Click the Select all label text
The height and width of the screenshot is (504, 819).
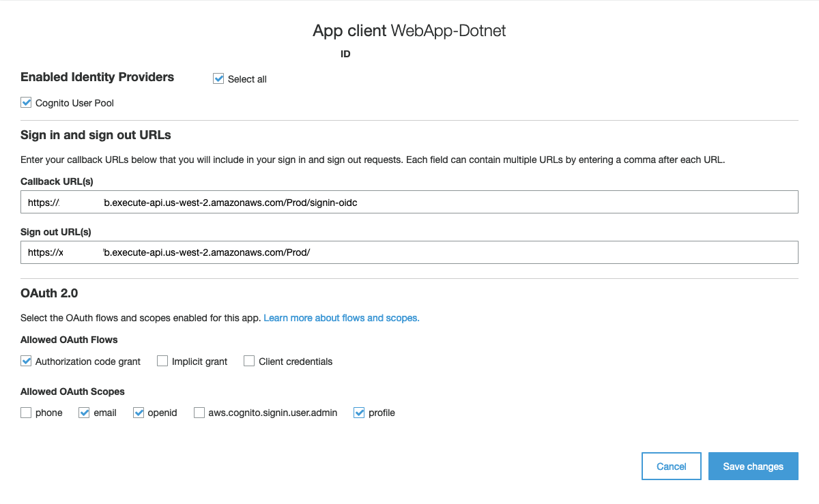[247, 79]
